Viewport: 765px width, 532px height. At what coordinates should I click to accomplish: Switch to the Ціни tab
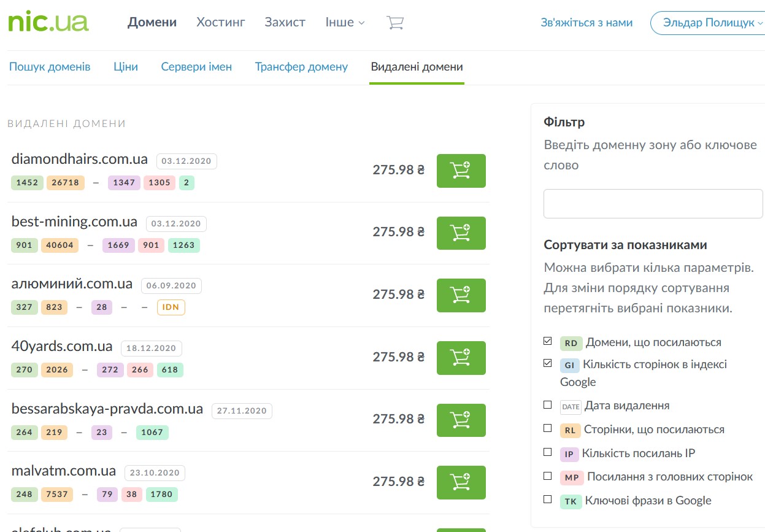tap(126, 67)
